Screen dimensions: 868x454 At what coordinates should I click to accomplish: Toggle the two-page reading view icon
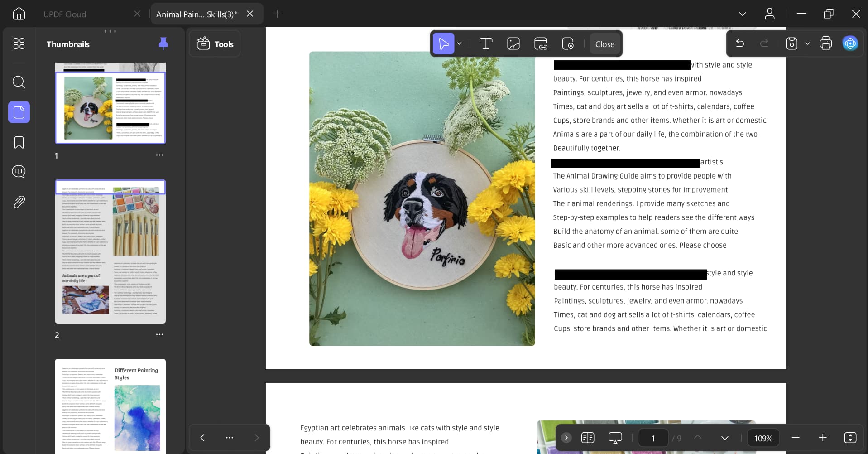coord(587,438)
